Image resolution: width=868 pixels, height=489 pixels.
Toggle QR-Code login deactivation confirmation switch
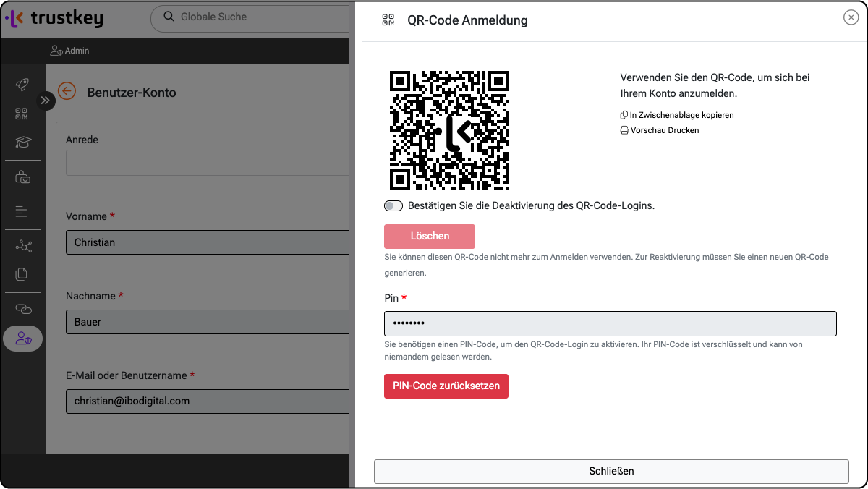point(393,206)
